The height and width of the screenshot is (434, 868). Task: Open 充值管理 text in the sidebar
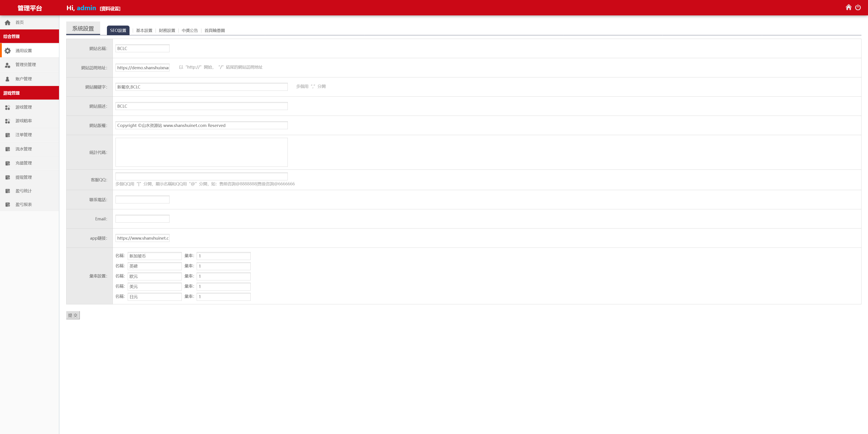coord(24,163)
